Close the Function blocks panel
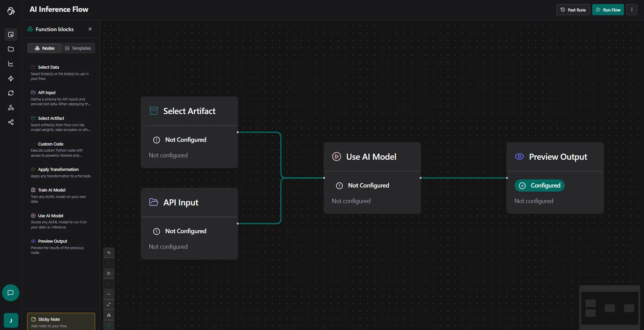Image resolution: width=644 pixels, height=330 pixels. click(x=90, y=29)
